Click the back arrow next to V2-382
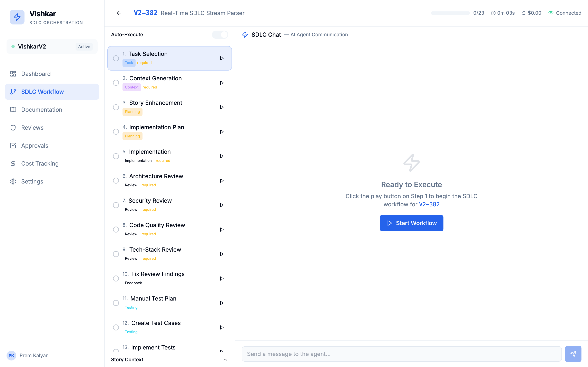 click(x=119, y=13)
